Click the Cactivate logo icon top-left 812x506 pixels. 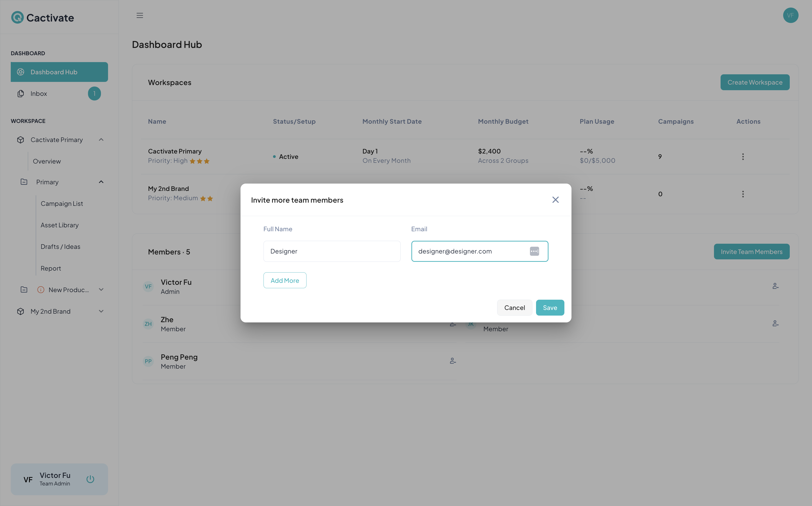[x=17, y=18]
